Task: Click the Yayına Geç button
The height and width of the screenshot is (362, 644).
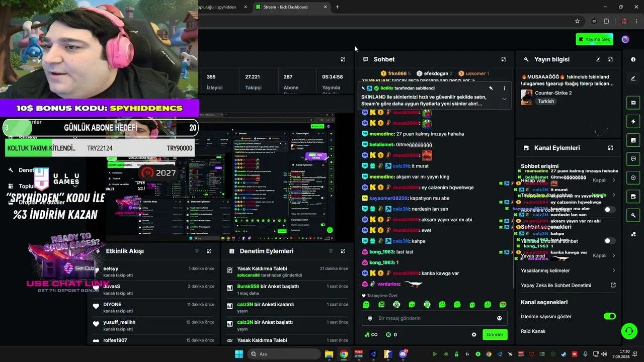Action: click(595, 39)
